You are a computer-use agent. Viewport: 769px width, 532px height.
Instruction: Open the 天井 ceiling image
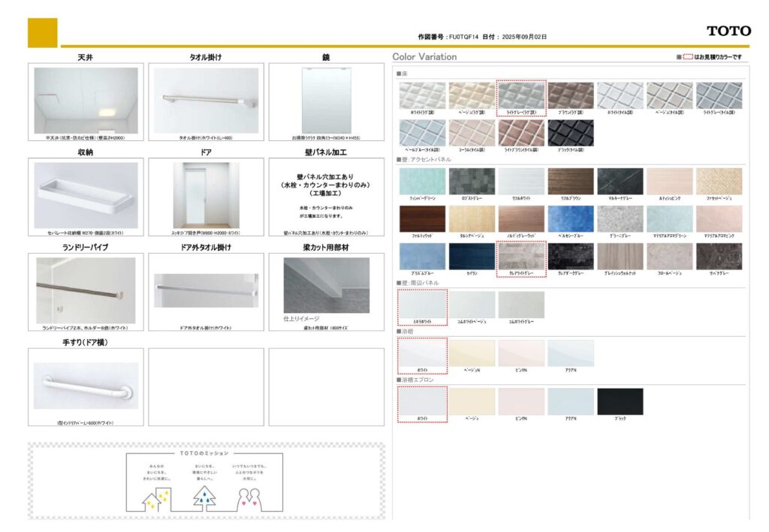click(x=86, y=101)
